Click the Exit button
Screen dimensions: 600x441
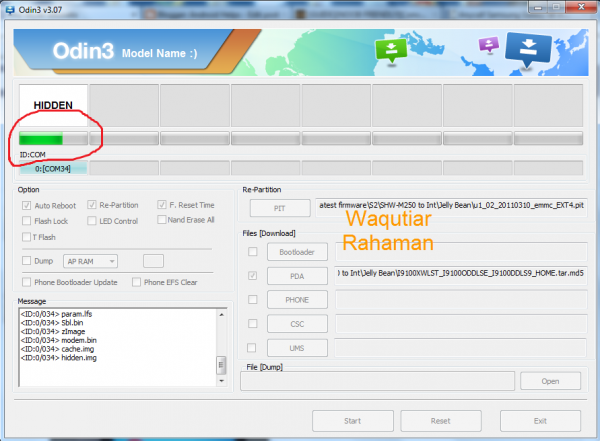click(x=540, y=421)
